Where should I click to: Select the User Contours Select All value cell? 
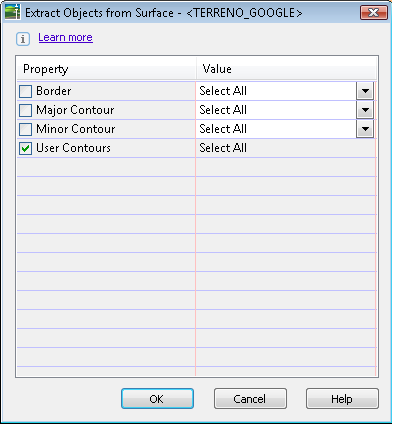(286, 148)
